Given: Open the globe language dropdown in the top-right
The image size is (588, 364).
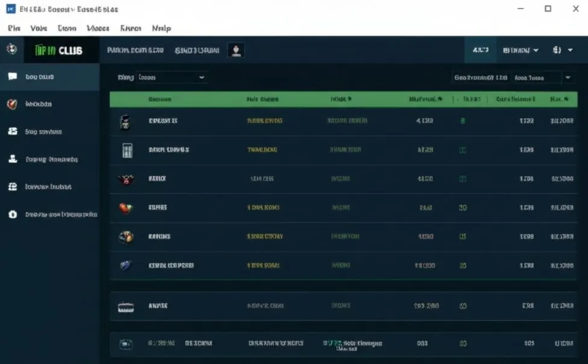Looking at the screenshot, I should 563,50.
